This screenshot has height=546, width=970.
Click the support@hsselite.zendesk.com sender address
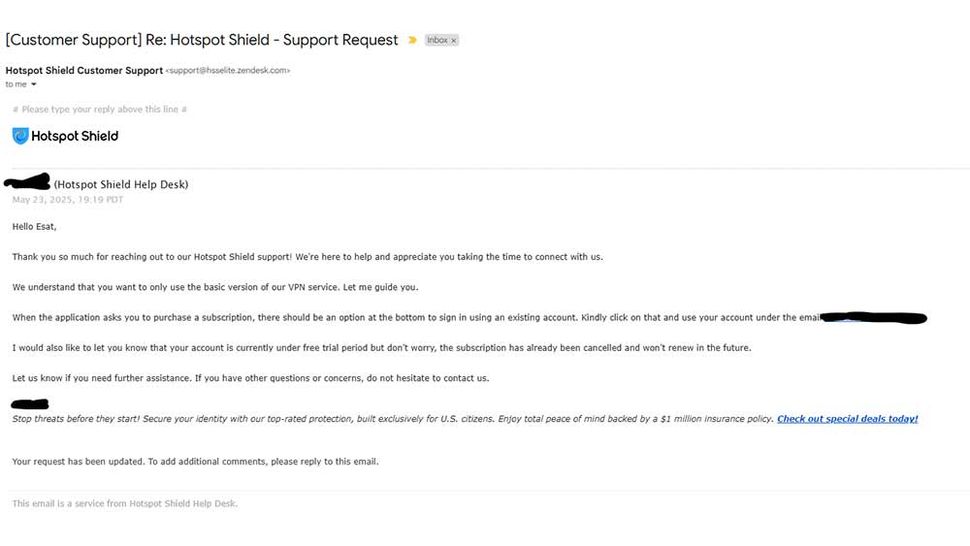pyautogui.click(x=227, y=71)
